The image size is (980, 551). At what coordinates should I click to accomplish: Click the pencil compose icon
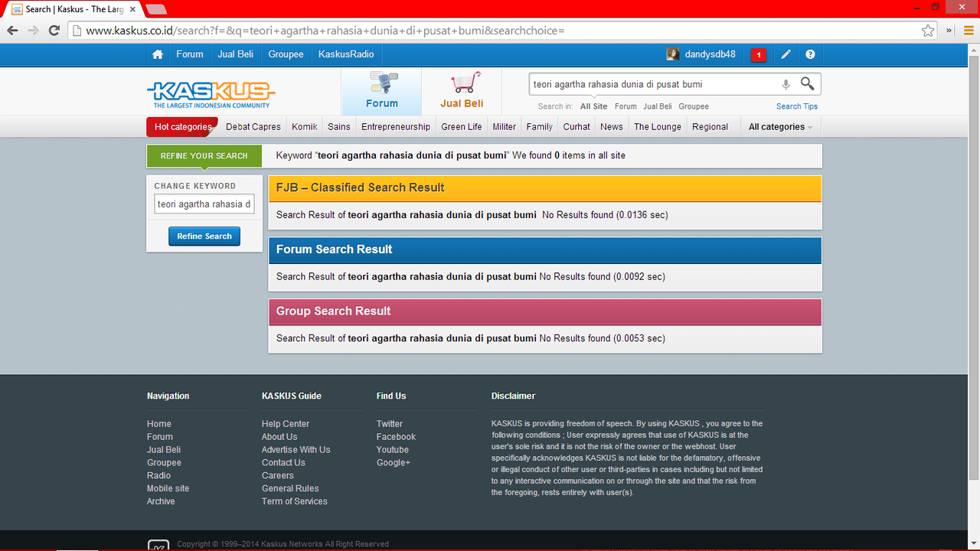(786, 54)
